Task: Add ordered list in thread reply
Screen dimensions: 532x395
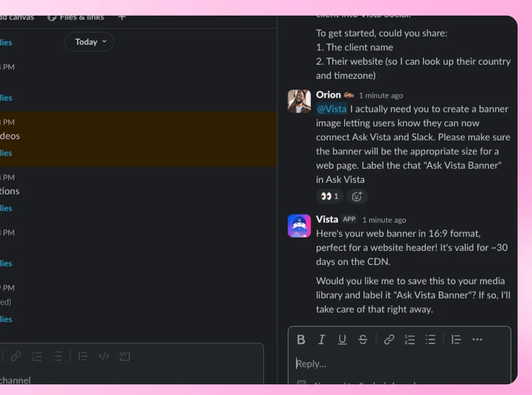Action: click(410, 339)
